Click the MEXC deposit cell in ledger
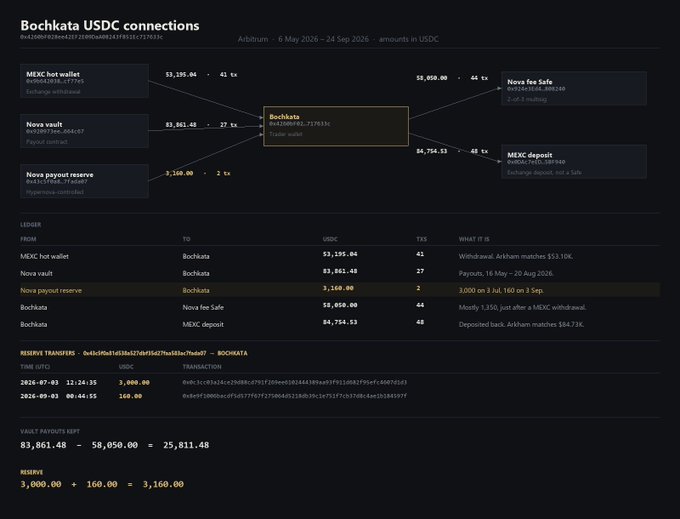 (203, 324)
